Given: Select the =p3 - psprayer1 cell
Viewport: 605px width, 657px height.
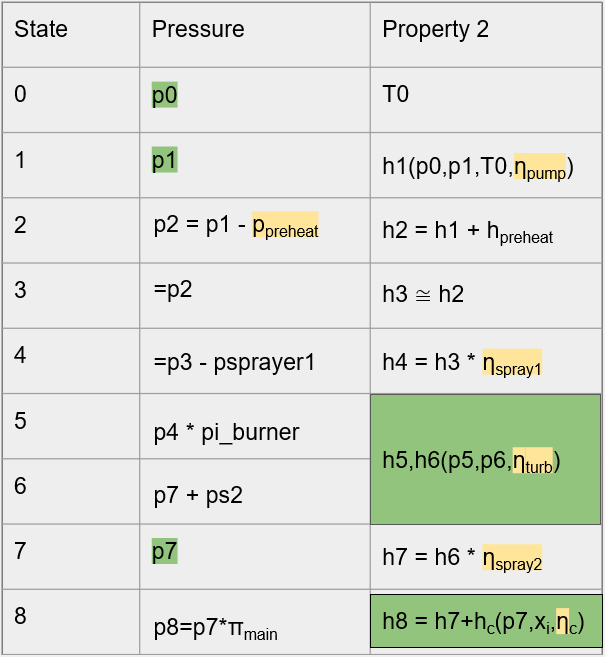Looking at the screenshot, I should [255, 361].
